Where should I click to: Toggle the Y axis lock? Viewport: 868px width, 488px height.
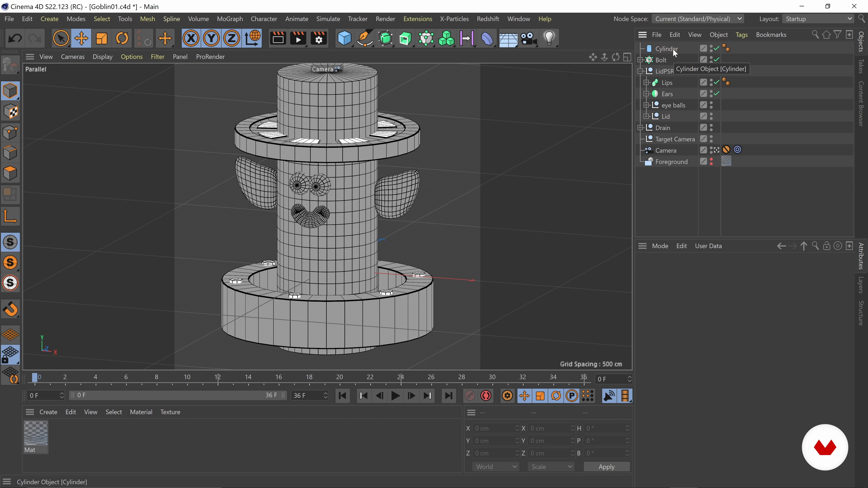[x=211, y=38]
